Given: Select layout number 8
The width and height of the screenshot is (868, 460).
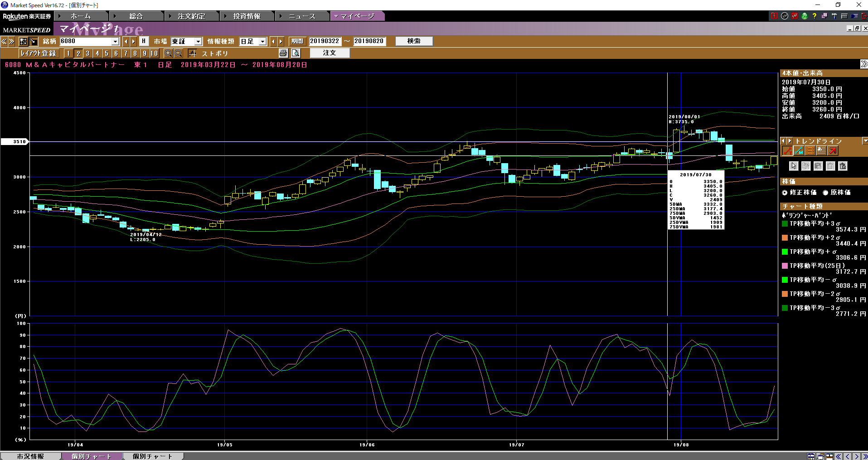Looking at the screenshot, I should pyautogui.click(x=135, y=53).
